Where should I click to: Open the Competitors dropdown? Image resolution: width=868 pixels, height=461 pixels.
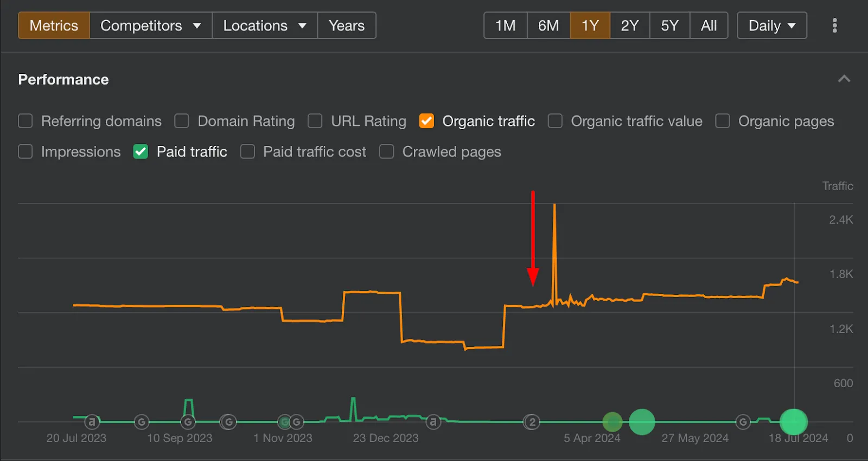tap(151, 26)
